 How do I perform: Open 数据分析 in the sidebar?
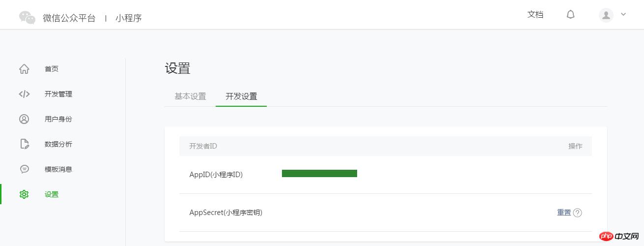click(x=58, y=144)
